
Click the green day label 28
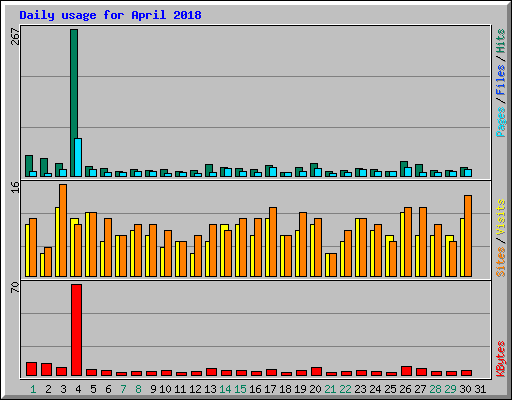(435, 389)
